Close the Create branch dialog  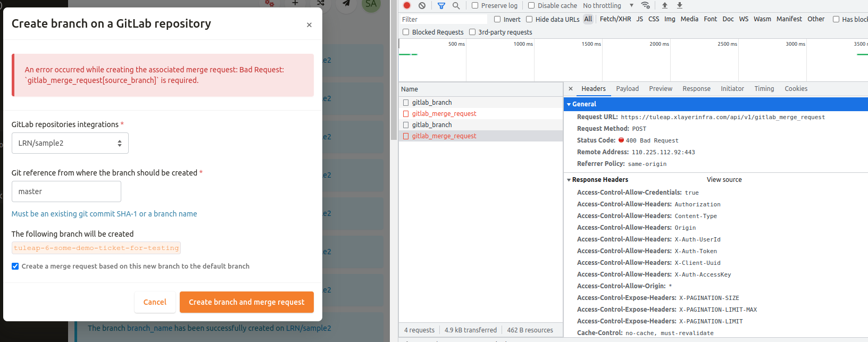(309, 25)
